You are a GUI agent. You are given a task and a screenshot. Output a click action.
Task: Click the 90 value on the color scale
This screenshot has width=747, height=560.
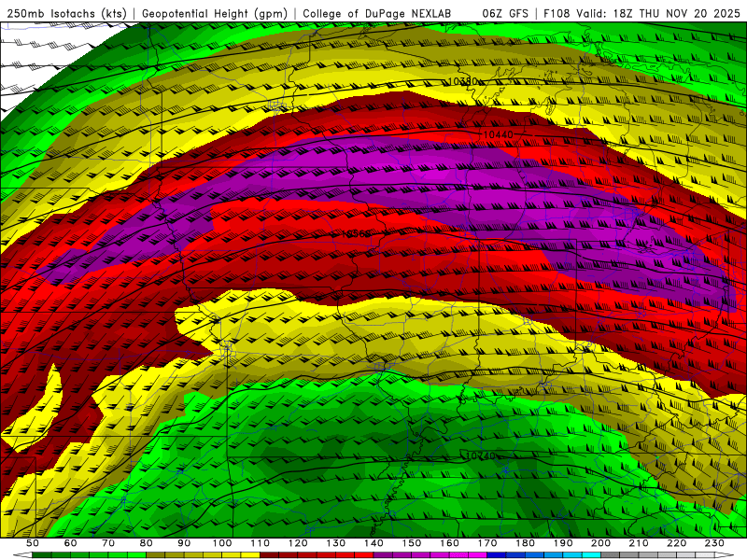pyautogui.click(x=184, y=543)
